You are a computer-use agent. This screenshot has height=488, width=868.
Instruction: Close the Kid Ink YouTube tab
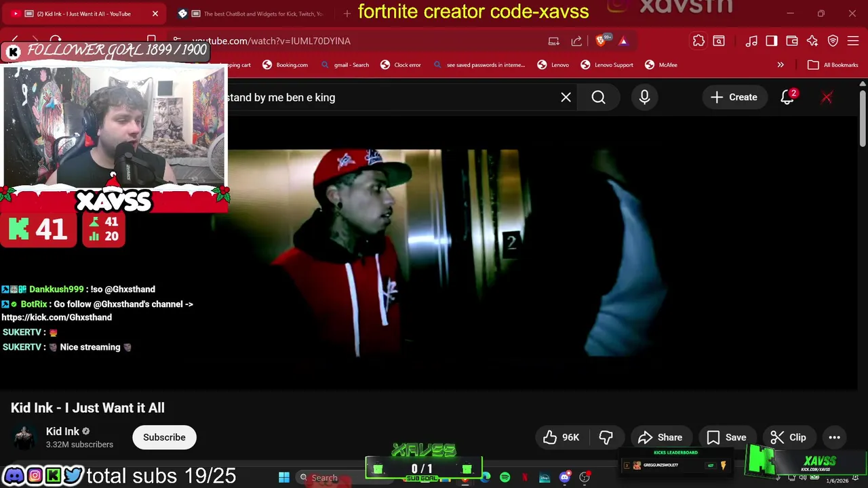[155, 14]
